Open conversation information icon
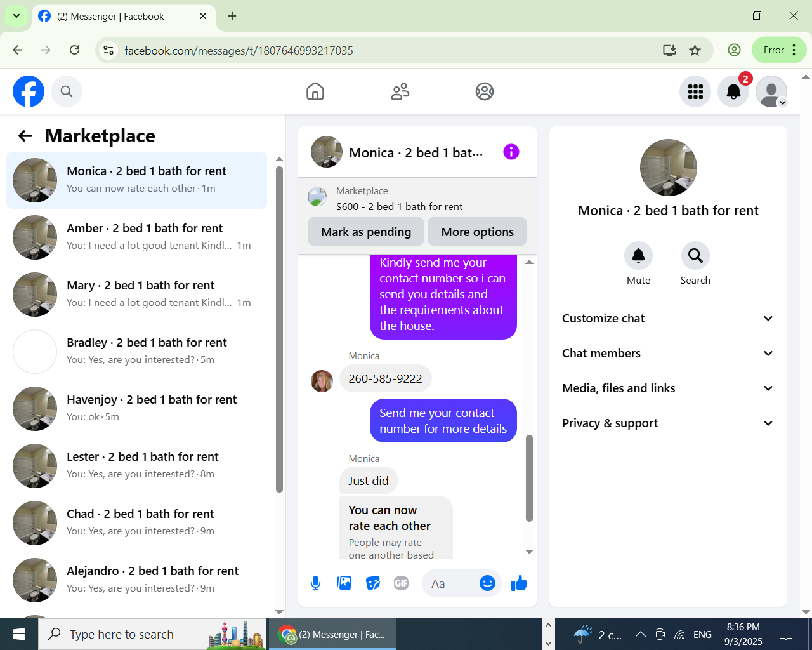 511,152
